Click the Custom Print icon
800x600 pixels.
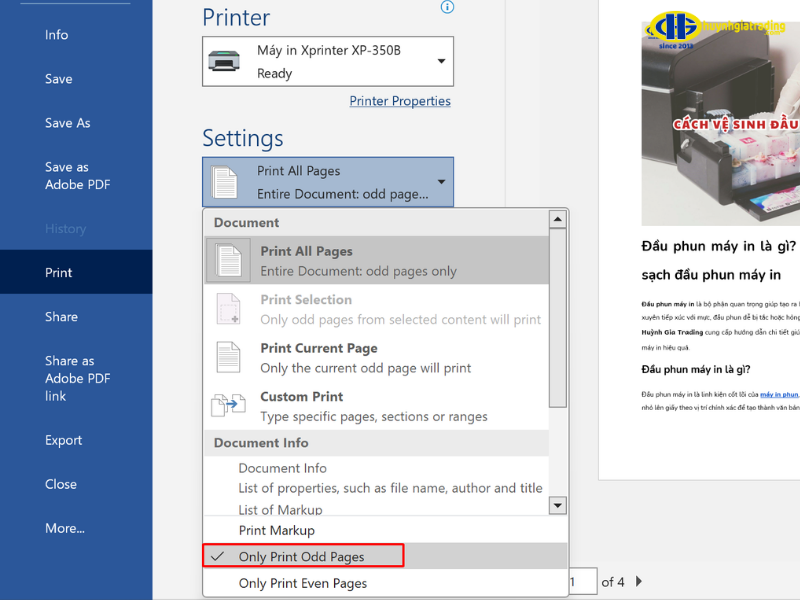229,406
